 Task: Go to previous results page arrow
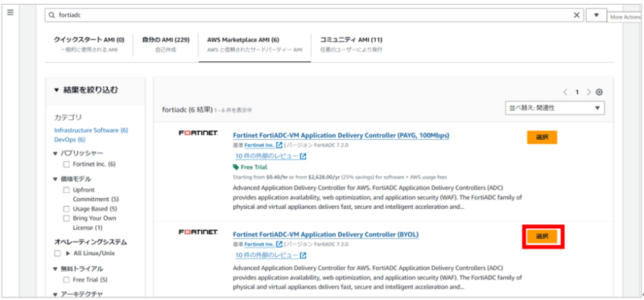[565, 92]
